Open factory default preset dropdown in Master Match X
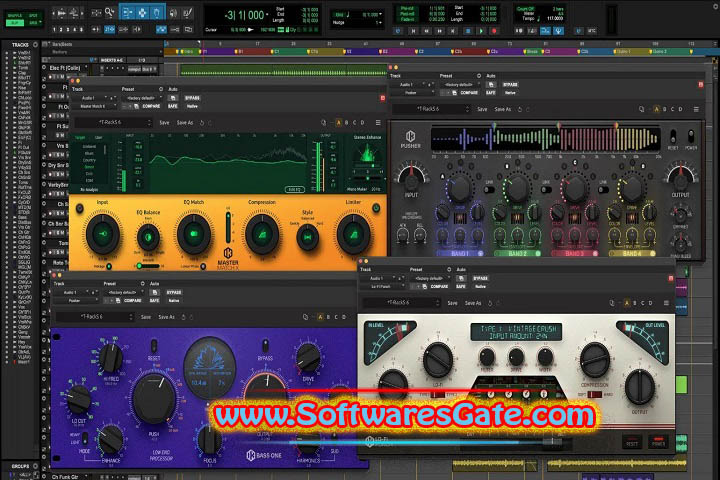The image size is (720, 480). pos(144,98)
